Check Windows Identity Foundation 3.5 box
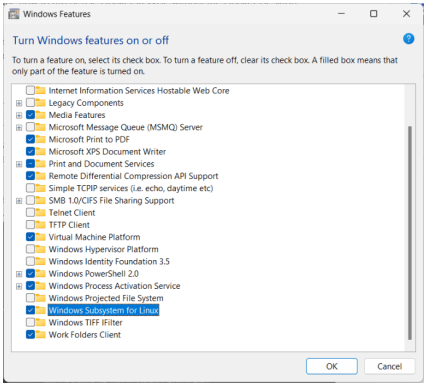 tap(30, 261)
